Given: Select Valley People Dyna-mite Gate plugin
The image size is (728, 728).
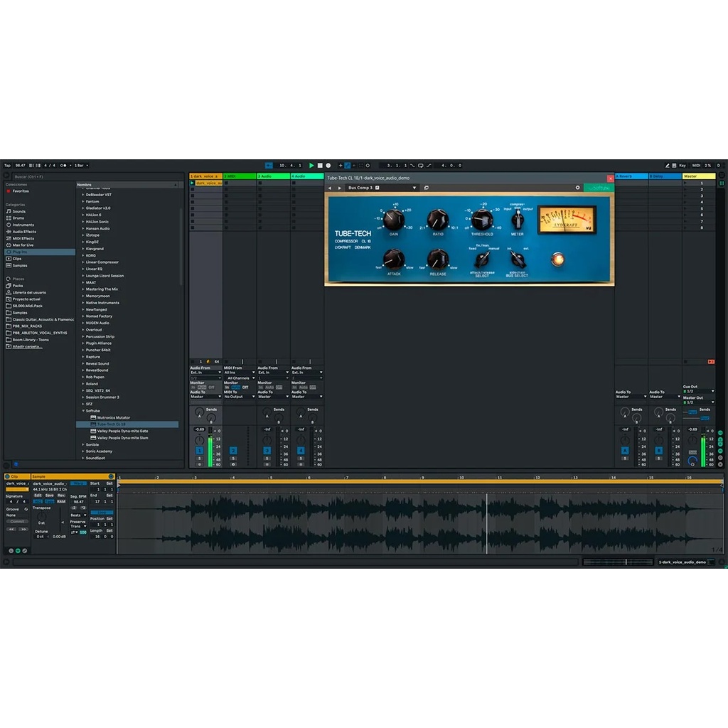Looking at the screenshot, I should (122, 431).
